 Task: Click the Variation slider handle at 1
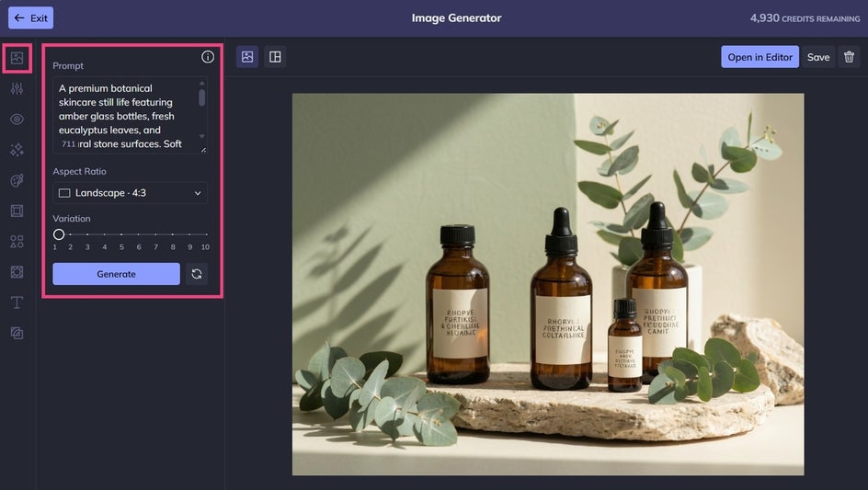[x=59, y=234]
